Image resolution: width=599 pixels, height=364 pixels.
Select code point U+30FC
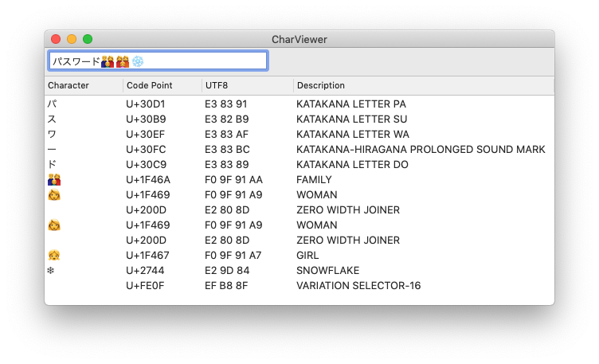click(x=146, y=149)
